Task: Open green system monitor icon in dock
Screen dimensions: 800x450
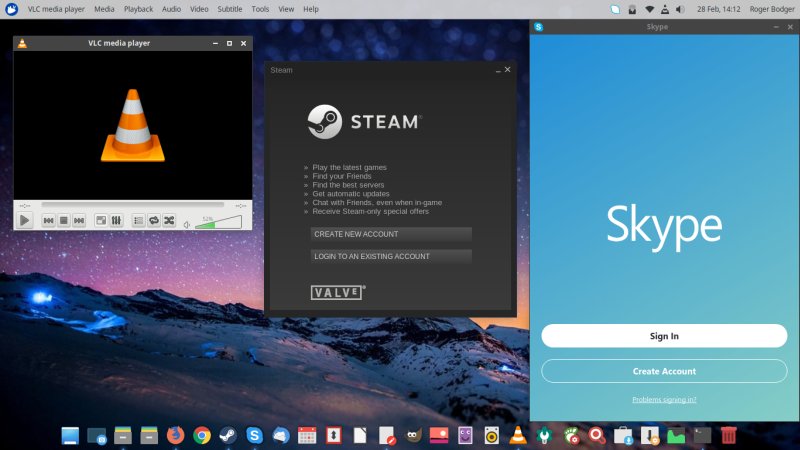Action: click(x=676, y=436)
